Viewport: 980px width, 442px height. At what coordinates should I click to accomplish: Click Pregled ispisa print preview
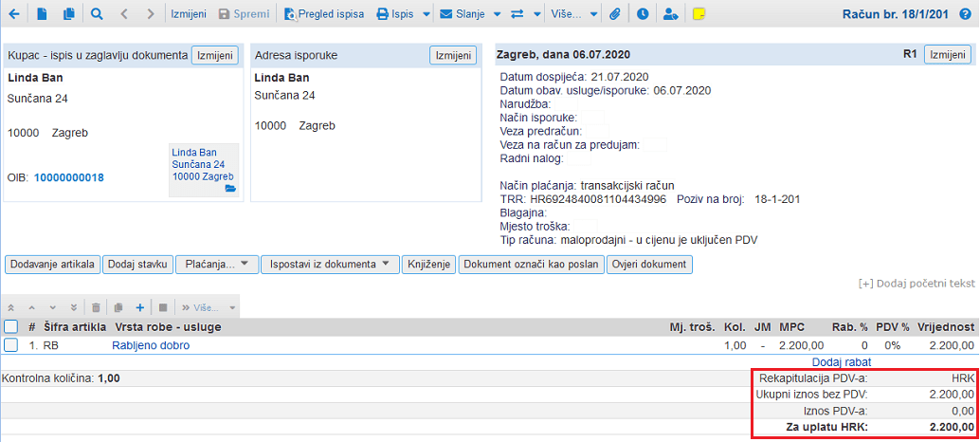click(322, 14)
